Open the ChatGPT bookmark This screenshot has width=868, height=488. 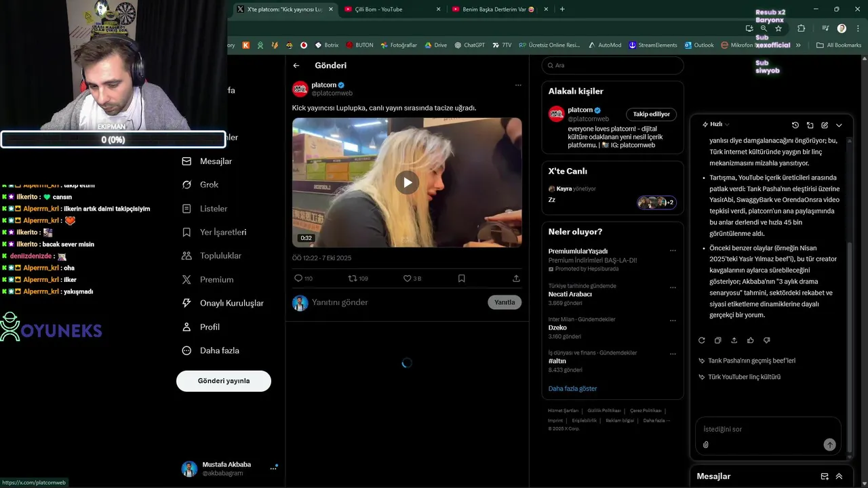pyautogui.click(x=470, y=45)
